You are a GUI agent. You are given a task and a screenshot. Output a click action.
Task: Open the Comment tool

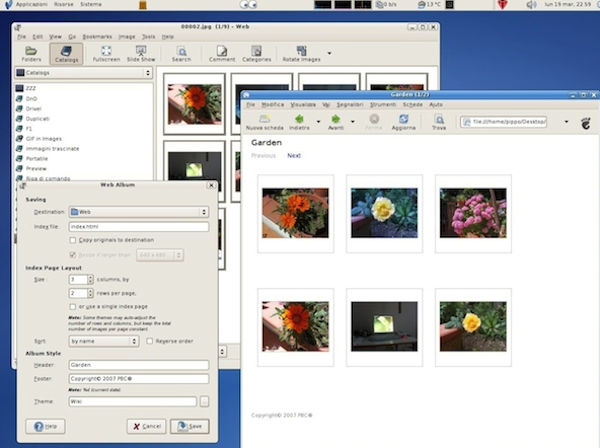coord(221,53)
